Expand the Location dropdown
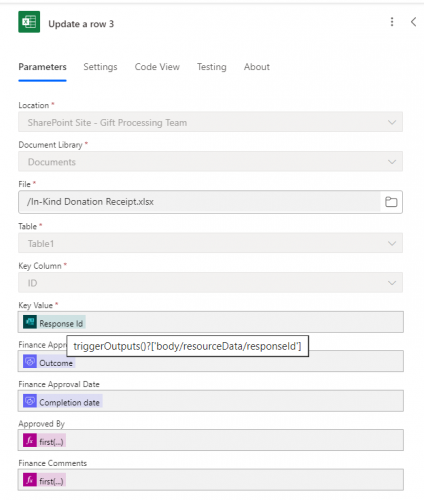The image size is (424, 500). pos(210,122)
